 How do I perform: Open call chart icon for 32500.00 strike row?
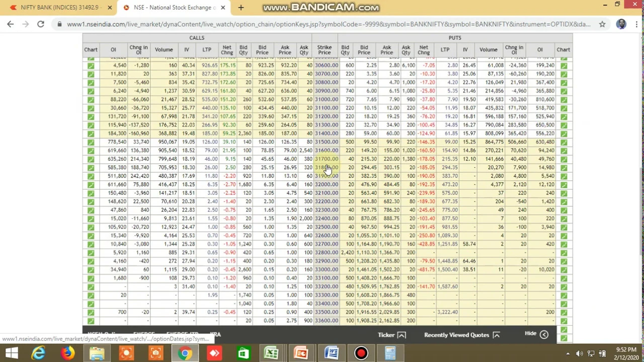coord(91,227)
